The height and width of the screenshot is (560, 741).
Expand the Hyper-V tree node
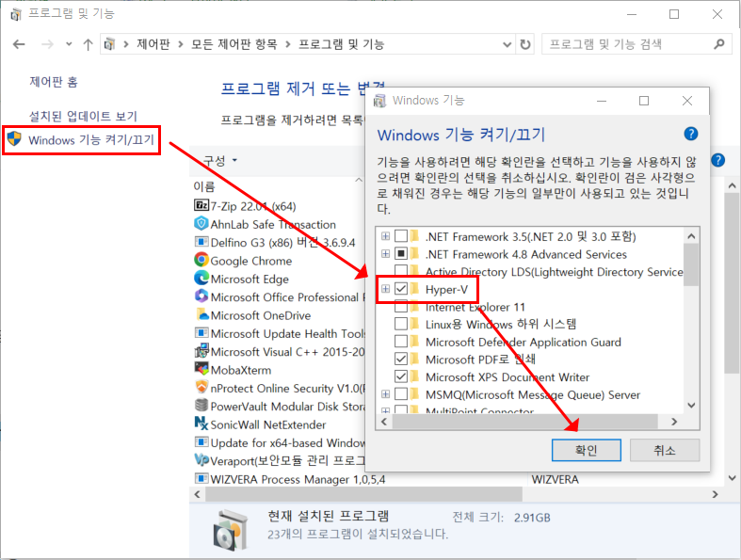pos(386,289)
